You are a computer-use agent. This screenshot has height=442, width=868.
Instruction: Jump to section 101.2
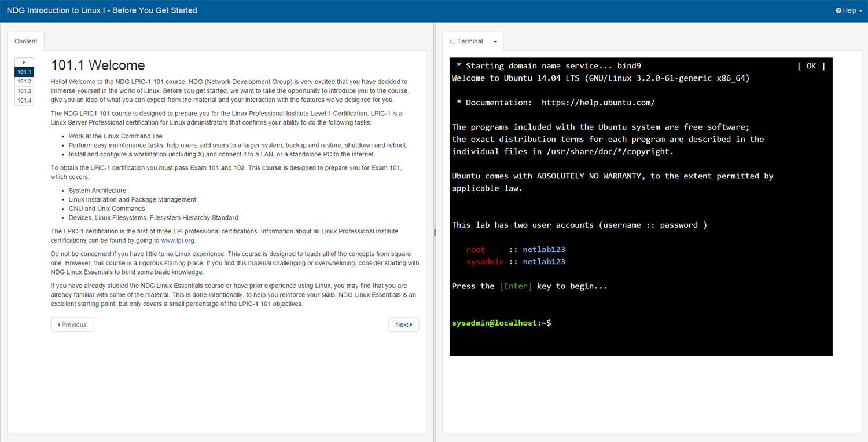[x=24, y=82]
